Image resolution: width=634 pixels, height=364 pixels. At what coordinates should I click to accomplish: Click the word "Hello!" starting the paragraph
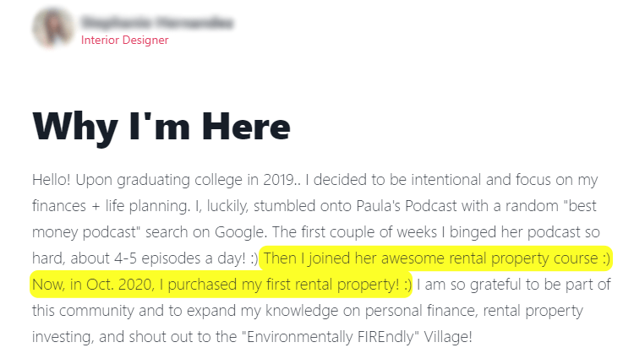pos(53,181)
